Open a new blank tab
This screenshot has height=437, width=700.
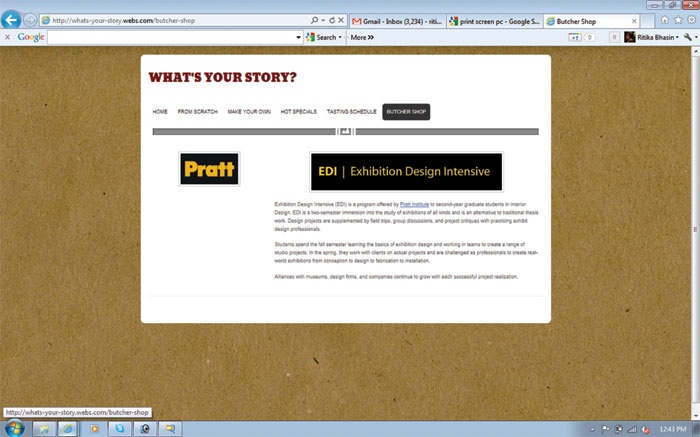point(647,21)
